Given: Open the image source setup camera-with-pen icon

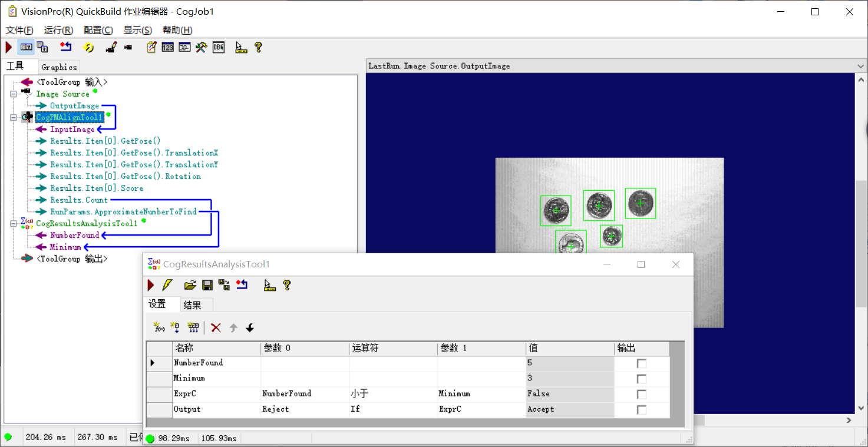Looking at the screenshot, I should (x=111, y=48).
